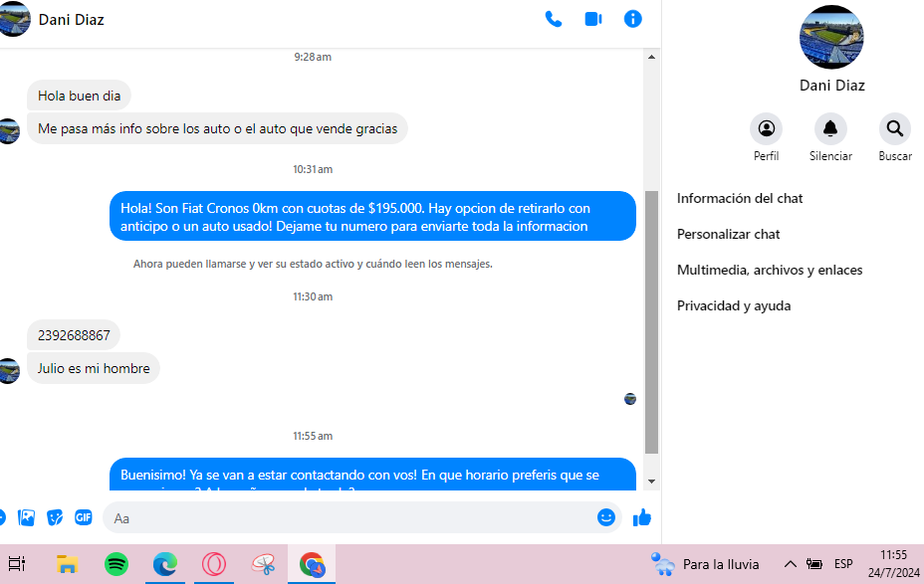Open 'Para la lluvia' weather widget
The height and width of the screenshot is (584, 924).
[705, 564]
